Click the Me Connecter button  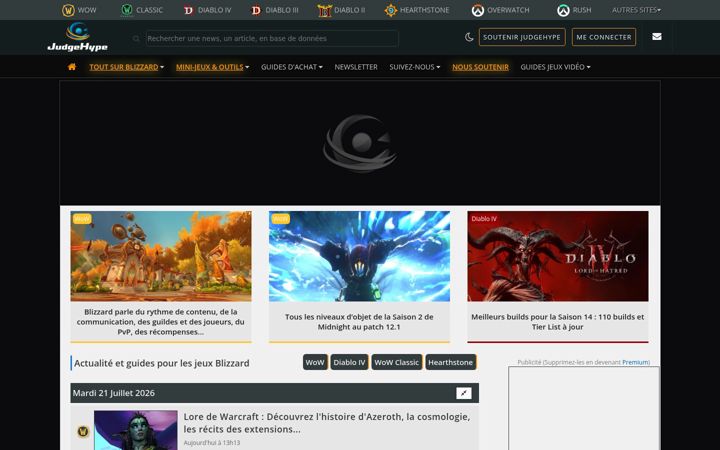[604, 37]
